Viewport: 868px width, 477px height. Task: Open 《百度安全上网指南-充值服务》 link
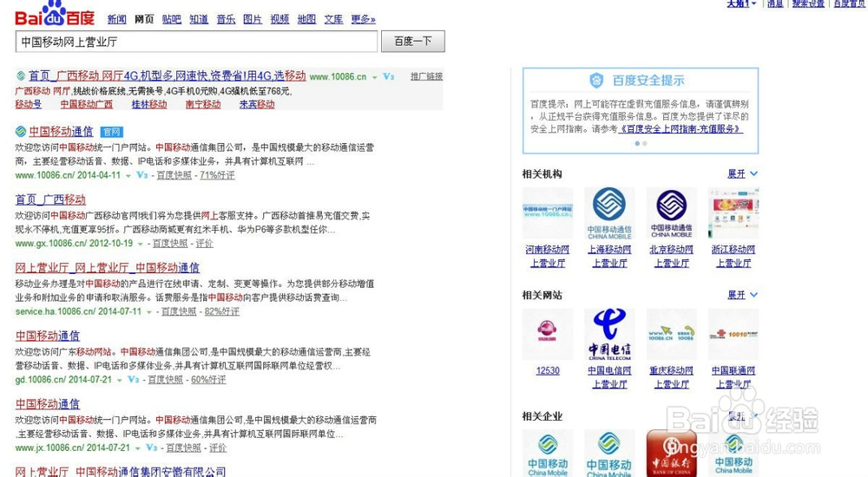680,129
